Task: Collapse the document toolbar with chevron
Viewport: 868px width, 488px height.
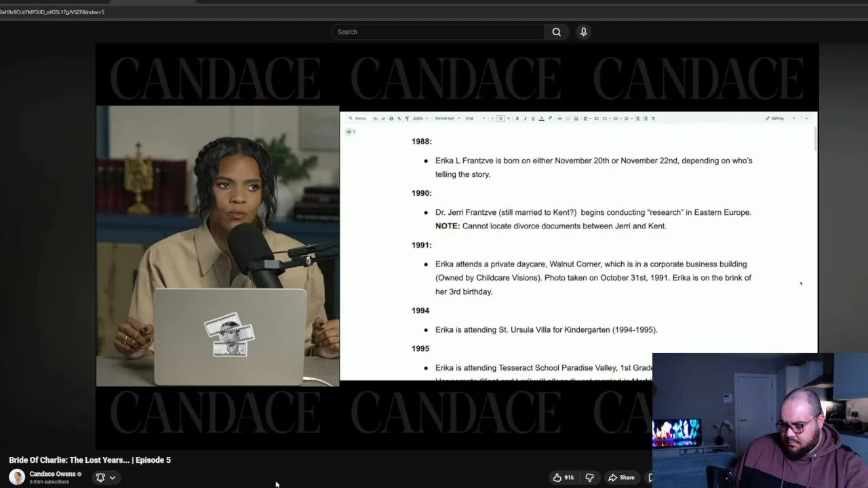Action: click(806, 119)
